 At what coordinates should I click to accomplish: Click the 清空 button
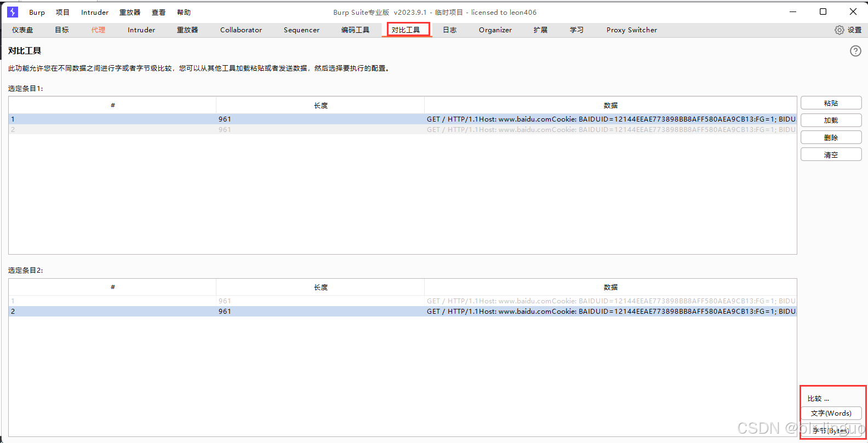click(831, 154)
